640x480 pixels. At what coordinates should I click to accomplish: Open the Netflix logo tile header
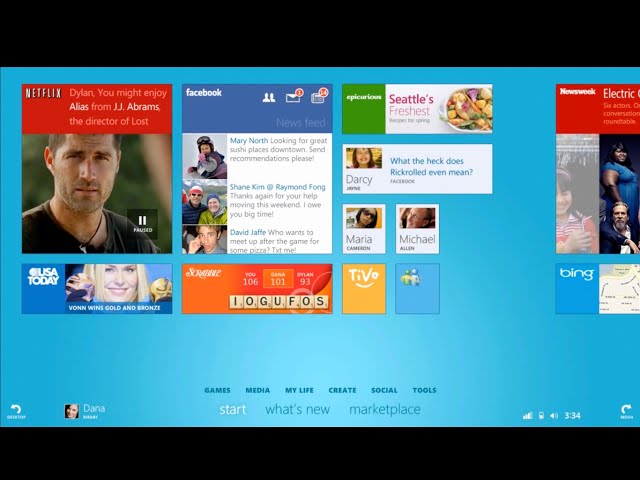coord(43,93)
